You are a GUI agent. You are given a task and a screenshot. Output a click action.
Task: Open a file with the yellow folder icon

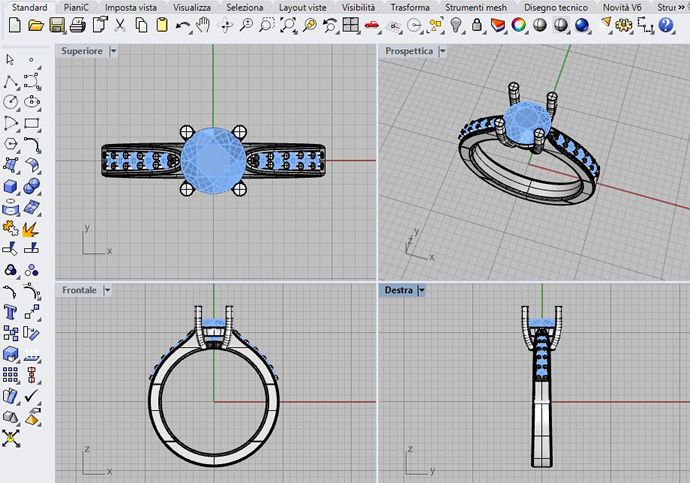point(36,26)
